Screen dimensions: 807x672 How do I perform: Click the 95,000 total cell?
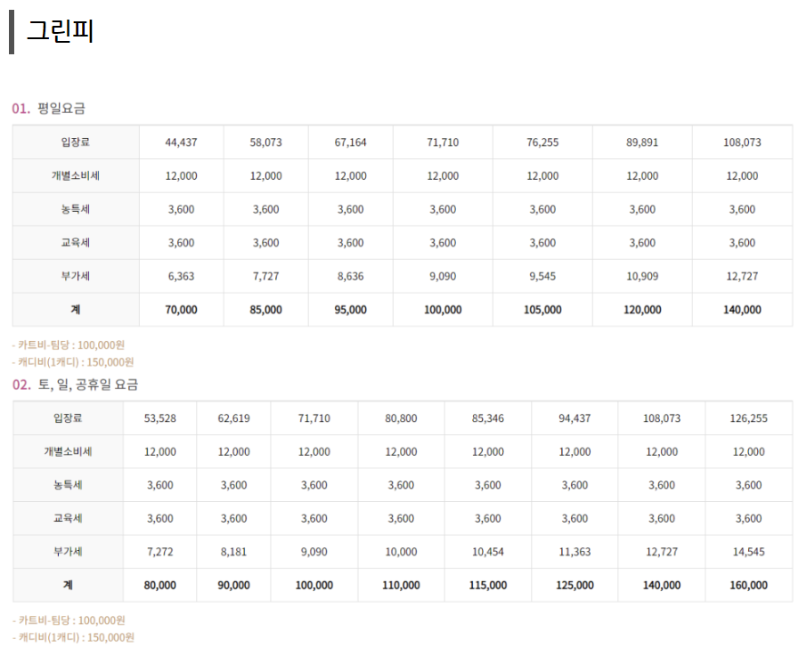[350, 310]
